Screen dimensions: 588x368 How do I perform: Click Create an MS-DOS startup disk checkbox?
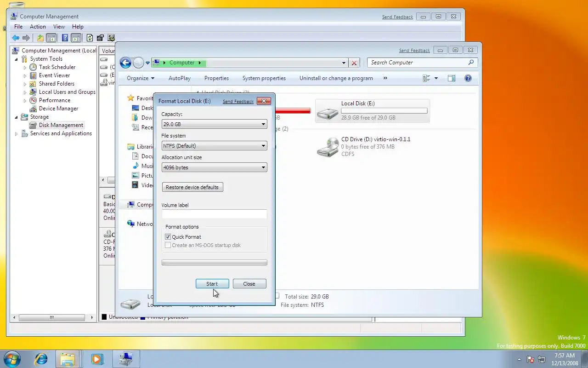pyautogui.click(x=168, y=245)
